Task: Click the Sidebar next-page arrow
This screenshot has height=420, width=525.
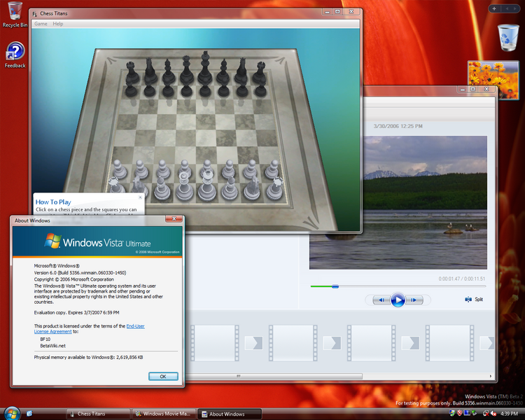Action: [516, 8]
